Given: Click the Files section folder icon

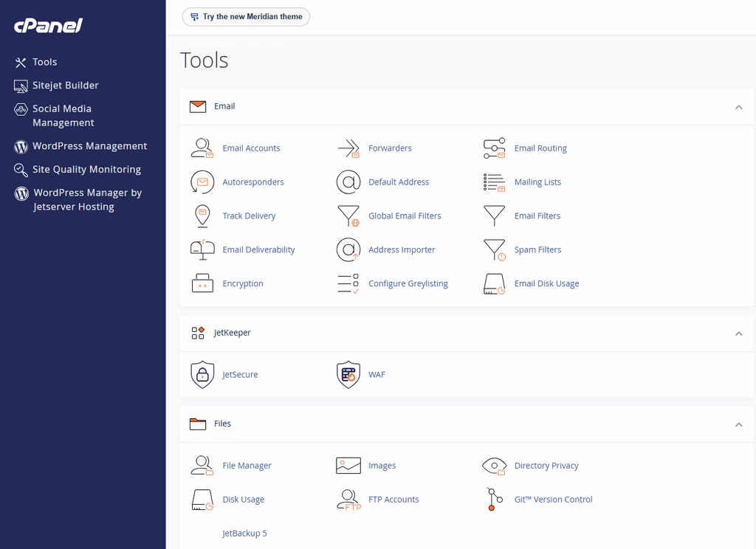Looking at the screenshot, I should (198, 424).
